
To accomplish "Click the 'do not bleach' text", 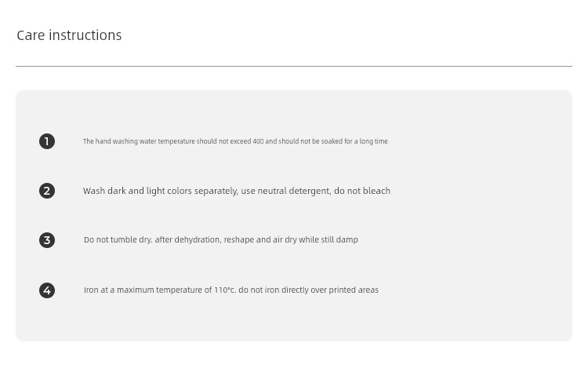I will point(362,191).
